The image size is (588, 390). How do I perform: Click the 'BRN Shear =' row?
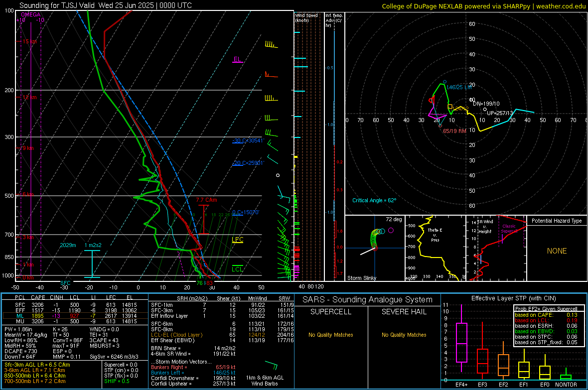point(193,348)
